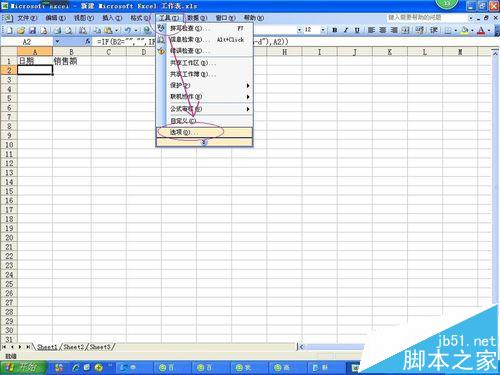Image resolution: width=500 pixels, height=375 pixels.
Task: Open 保护 (Protection) submenu
Action: coord(204,85)
